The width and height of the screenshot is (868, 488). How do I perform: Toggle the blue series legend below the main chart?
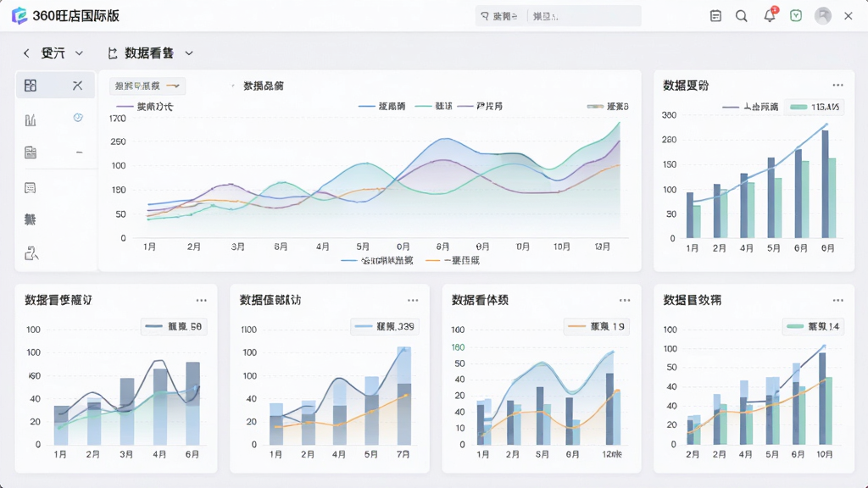click(x=377, y=261)
